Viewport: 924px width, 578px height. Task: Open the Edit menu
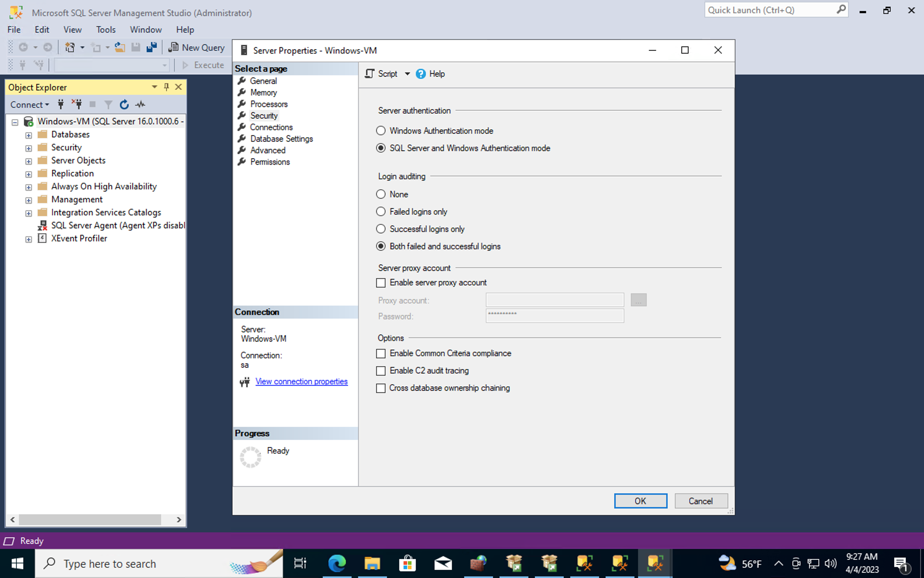pos(42,29)
